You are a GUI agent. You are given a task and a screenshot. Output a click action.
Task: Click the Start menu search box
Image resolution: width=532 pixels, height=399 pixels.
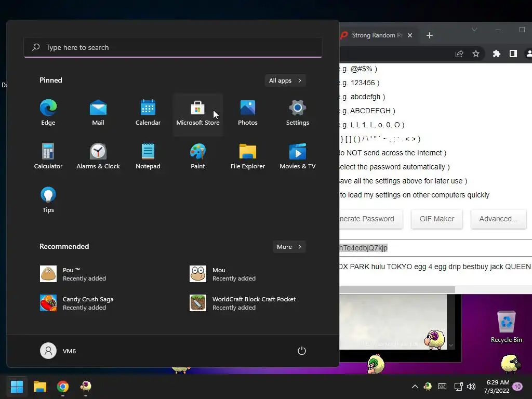(173, 47)
